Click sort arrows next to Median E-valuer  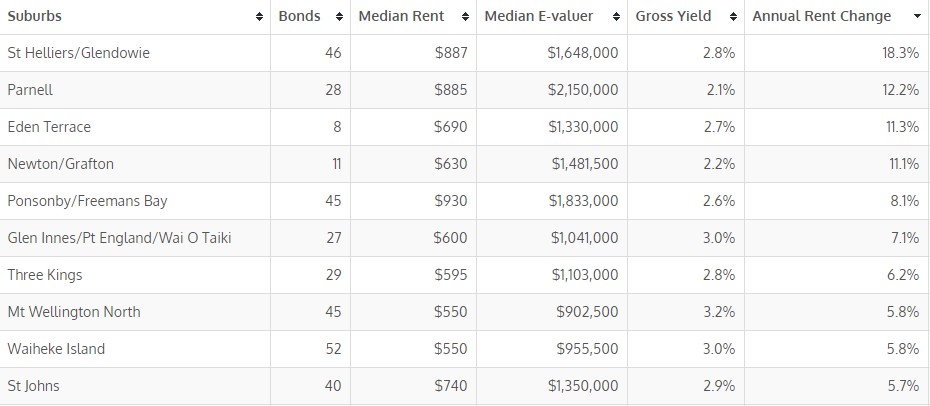coord(618,17)
